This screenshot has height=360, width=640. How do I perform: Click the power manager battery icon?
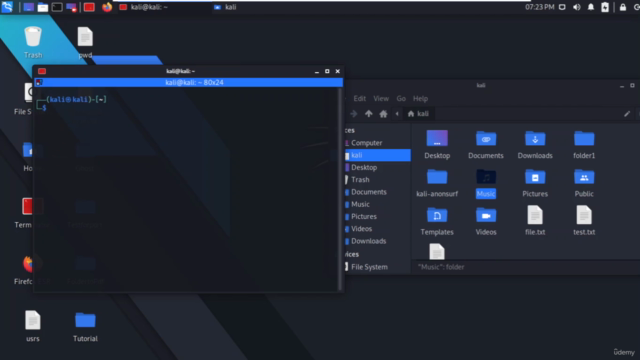pyautogui.click(x=605, y=7)
